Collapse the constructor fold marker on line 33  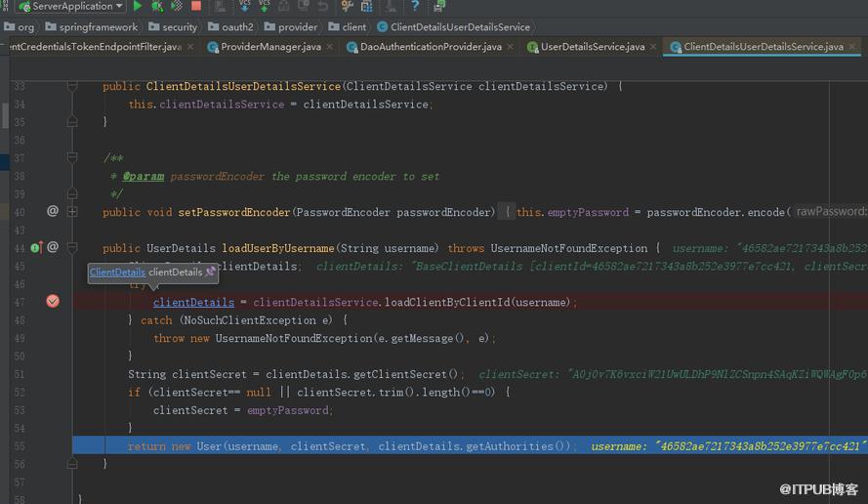(x=72, y=86)
